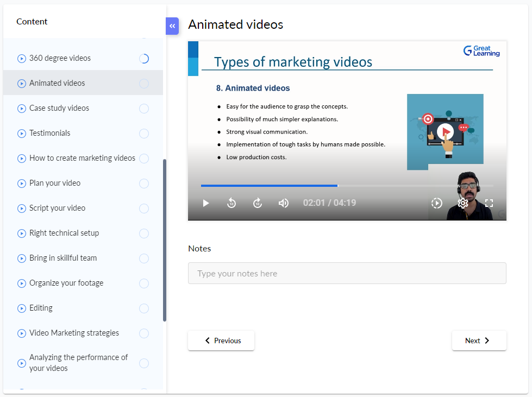Image resolution: width=532 pixels, height=397 pixels.
Task: Click the Content sidebar heading
Action: tap(32, 21)
